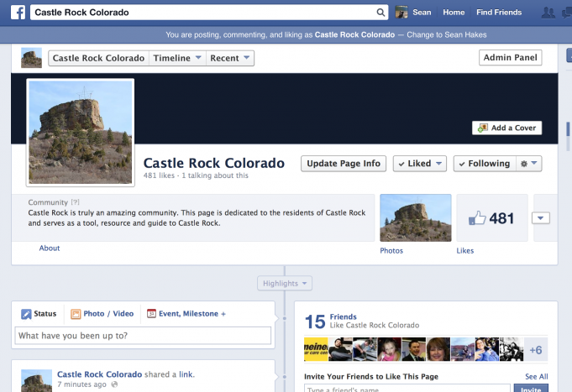
Task: Click Sean's name in top bar
Action: click(422, 13)
